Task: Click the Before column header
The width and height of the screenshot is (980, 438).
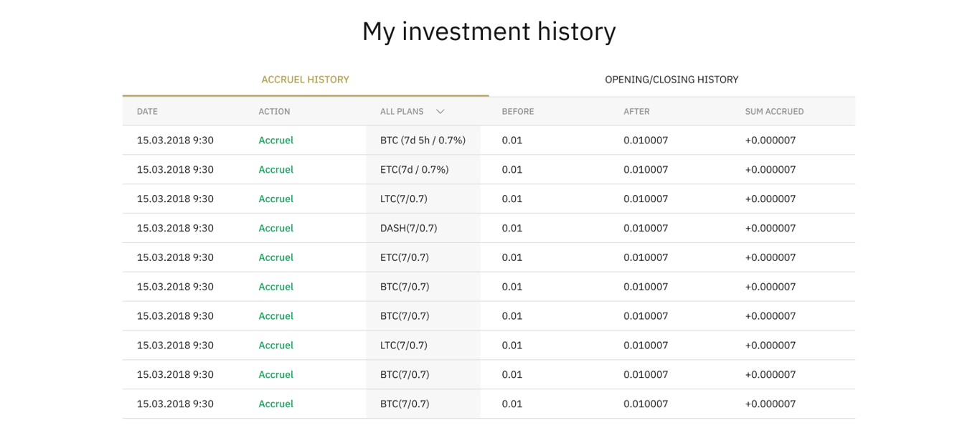Action: click(x=517, y=112)
